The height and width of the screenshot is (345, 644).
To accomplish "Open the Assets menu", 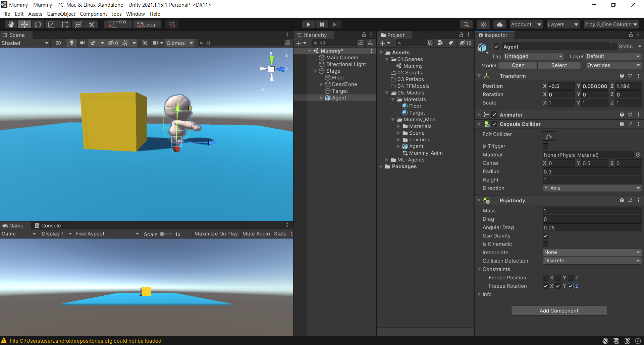I will click(x=35, y=14).
